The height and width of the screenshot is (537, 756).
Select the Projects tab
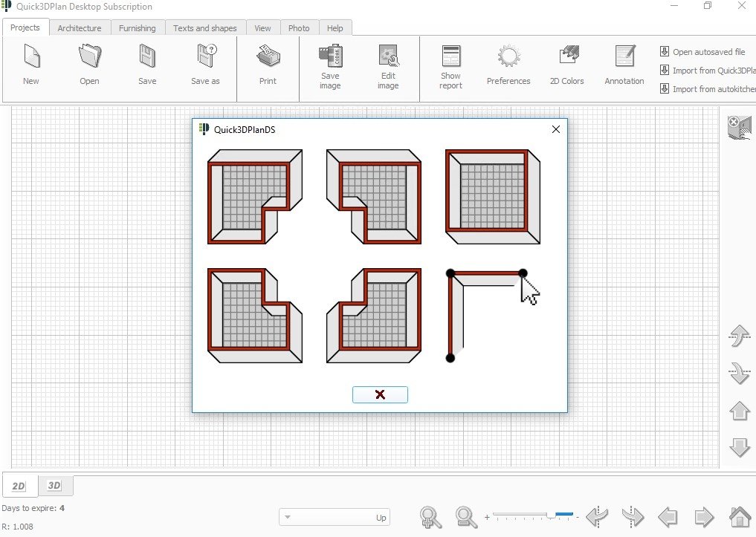point(25,27)
